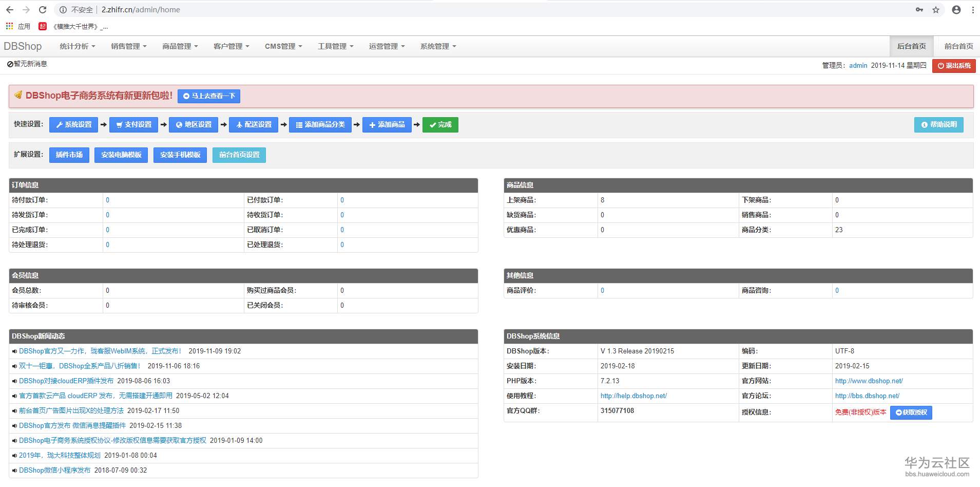This screenshot has width=980, height=487.
Task: Visit http://help.dbshop.net/ tutorial link
Action: [633, 396]
